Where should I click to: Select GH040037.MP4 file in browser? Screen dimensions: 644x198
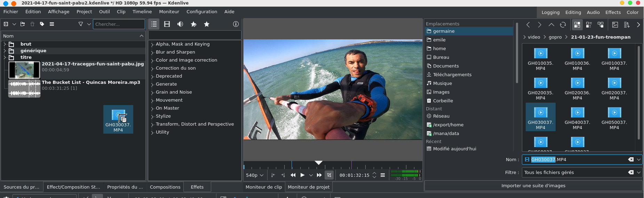click(x=578, y=118)
